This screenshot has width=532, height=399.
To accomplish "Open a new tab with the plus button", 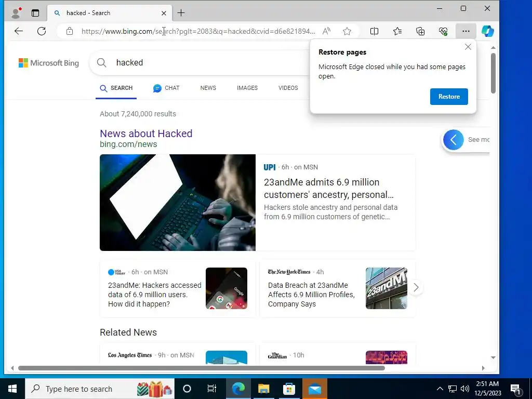I will pos(181,13).
